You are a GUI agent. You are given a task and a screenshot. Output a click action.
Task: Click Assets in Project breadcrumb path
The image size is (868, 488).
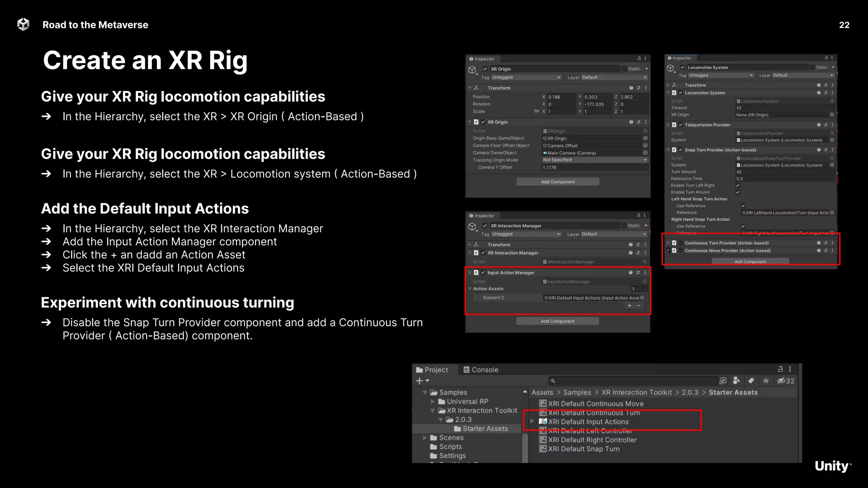click(x=542, y=393)
